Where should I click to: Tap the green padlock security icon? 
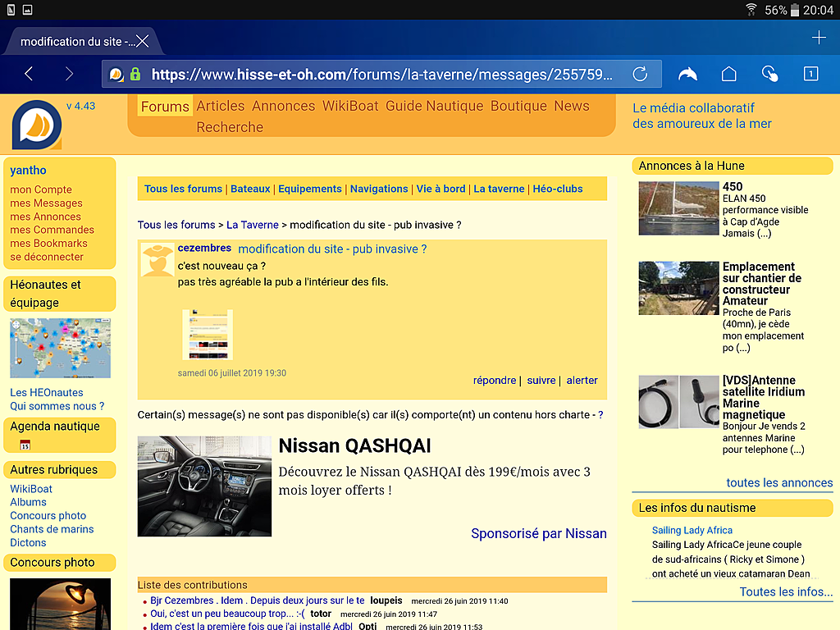(135, 74)
